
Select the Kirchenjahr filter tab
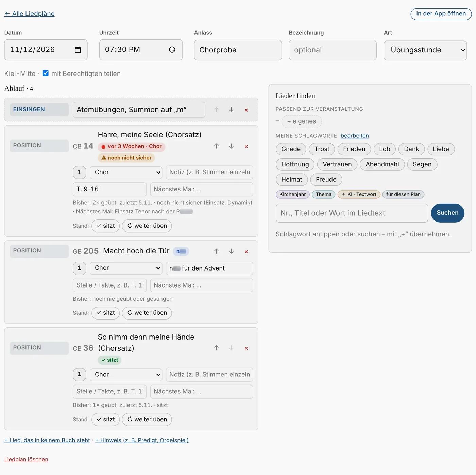pos(293,194)
